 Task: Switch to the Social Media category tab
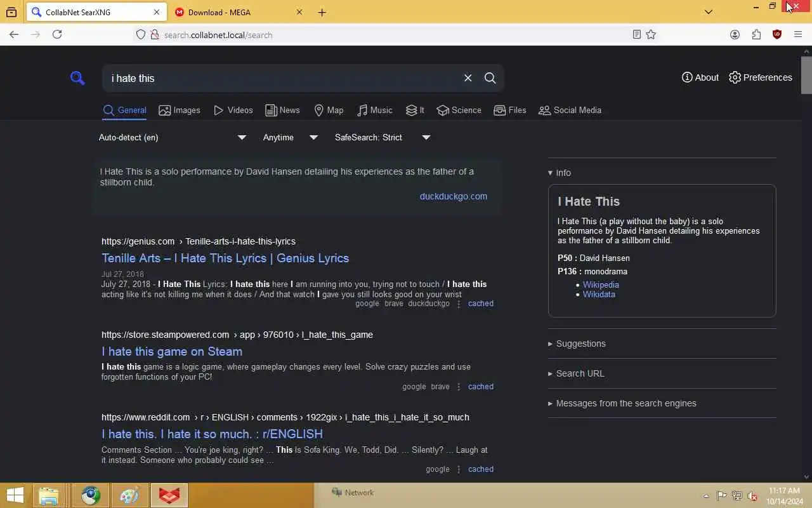[x=570, y=110]
